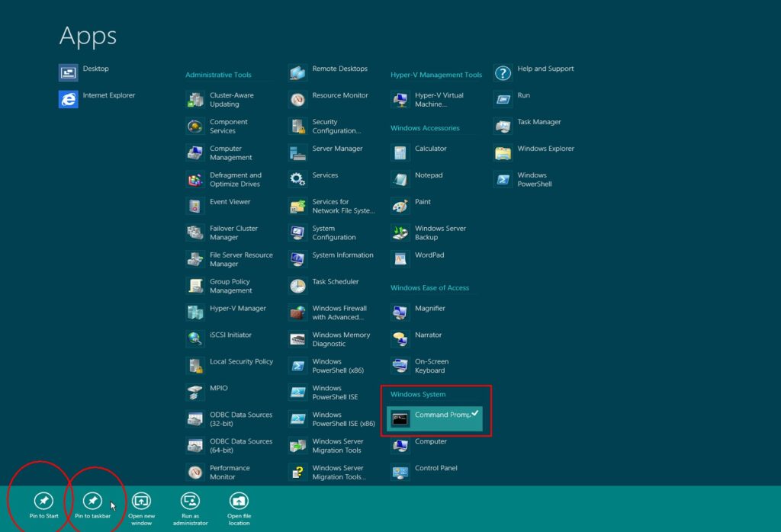
Task: Click the System Configuration label
Action: 334,233
